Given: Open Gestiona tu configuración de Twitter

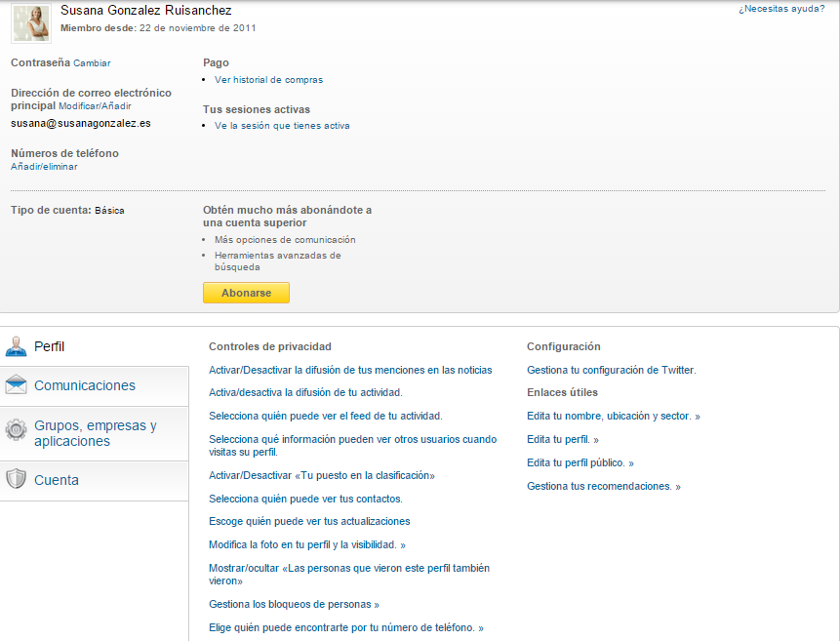Looking at the screenshot, I should click(611, 370).
